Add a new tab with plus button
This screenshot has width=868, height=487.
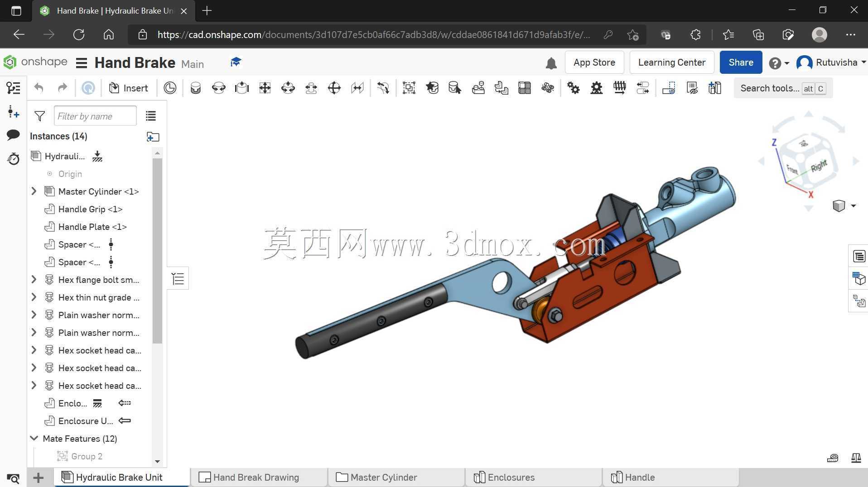tap(39, 477)
